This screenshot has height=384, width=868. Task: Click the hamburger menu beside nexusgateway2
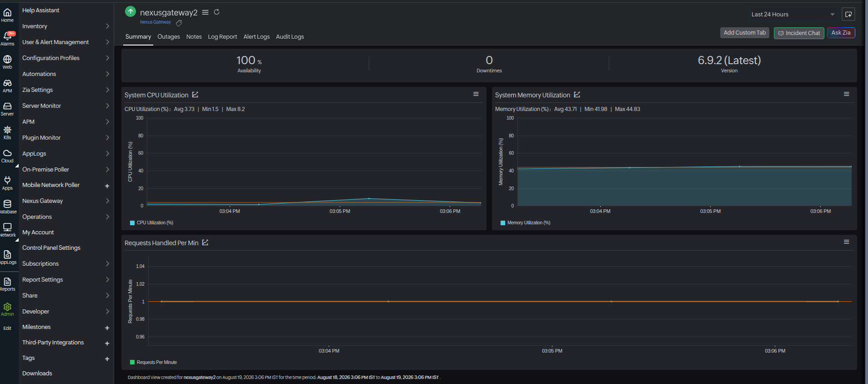pos(206,12)
